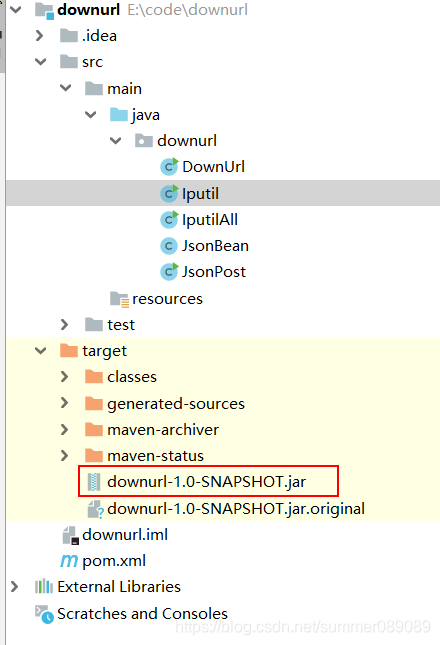The image size is (440, 645).
Task: Select the src folder label
Action: click(x=93, y=62)
